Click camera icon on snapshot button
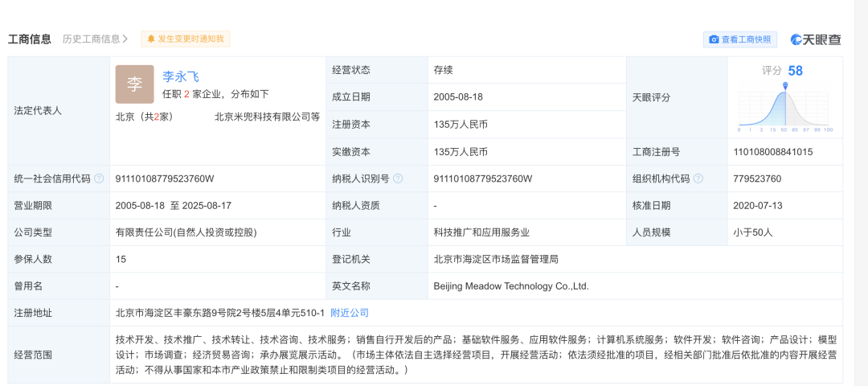The height and width of the screenshot is (386, 868). 714,39
